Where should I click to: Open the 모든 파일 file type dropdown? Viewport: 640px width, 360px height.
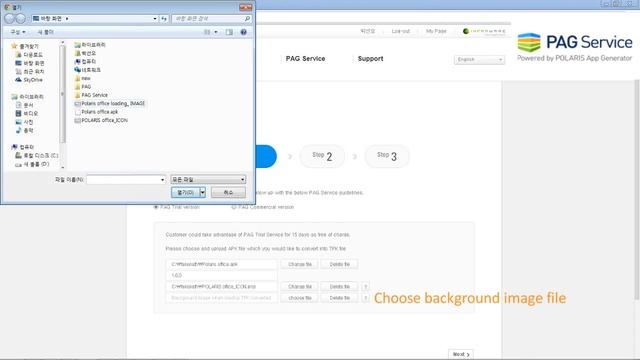(208, 180)
